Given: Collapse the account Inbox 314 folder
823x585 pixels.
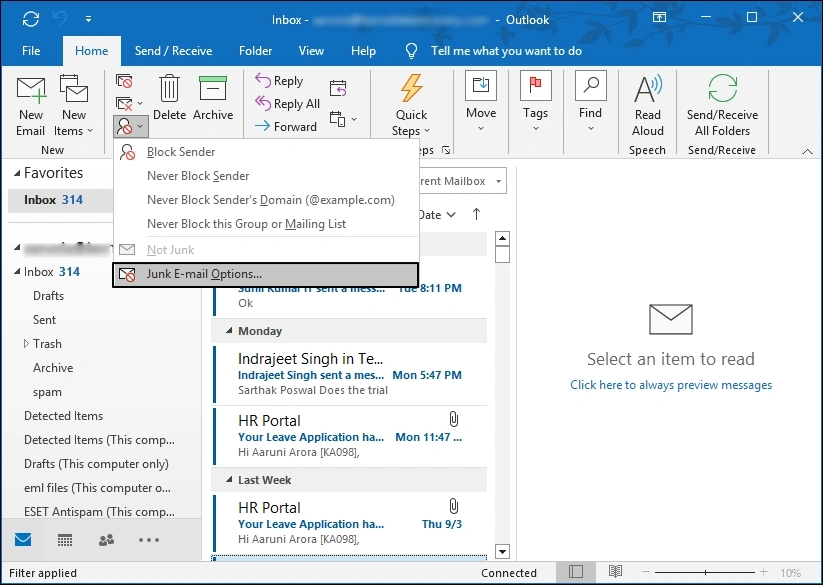Looking at the screenshot, I should tap(17, 272).
